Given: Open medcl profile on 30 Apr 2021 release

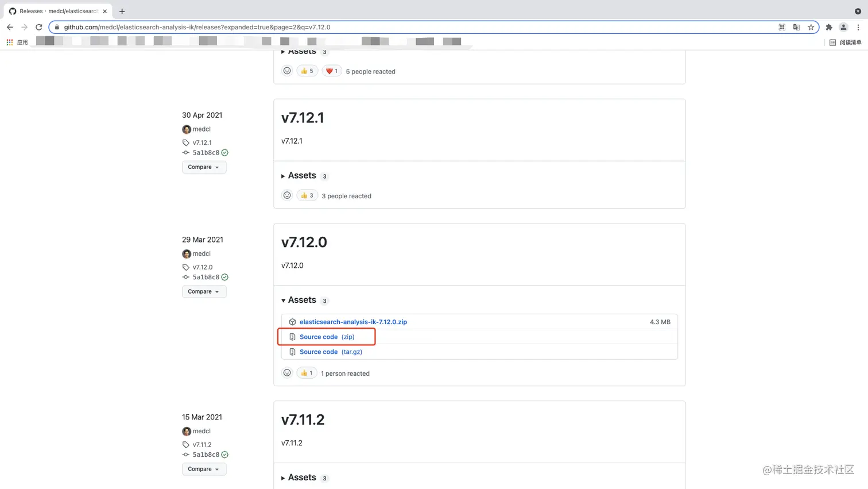Looking at the screenshot, I should 201,129.
